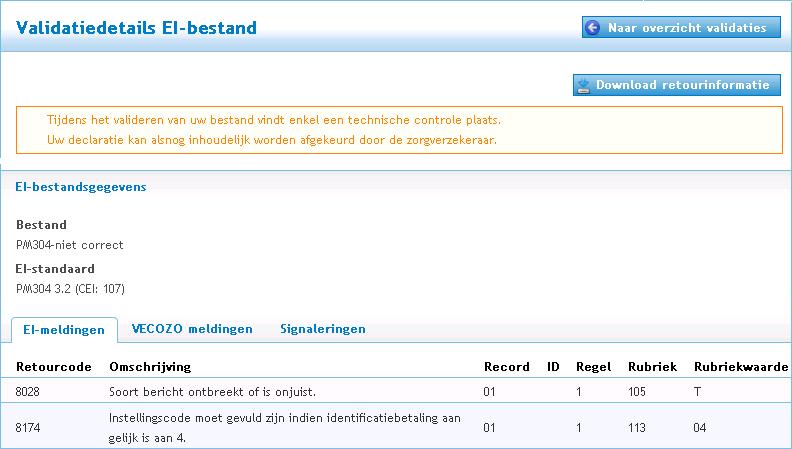This screenshot has height=449, width=792.
Task: Click the back arrow icon on Naar overzicht validaties
Action: pos(592,27)
